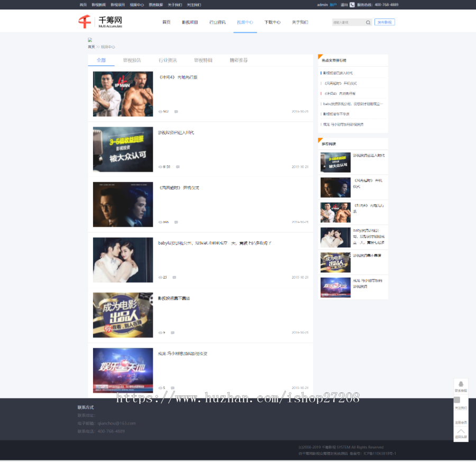Image resolution: width=476 pixels, height=462 pixels.
Task: Click the 注册会员 icon in floating sidebar
Action: pos(461,419)
